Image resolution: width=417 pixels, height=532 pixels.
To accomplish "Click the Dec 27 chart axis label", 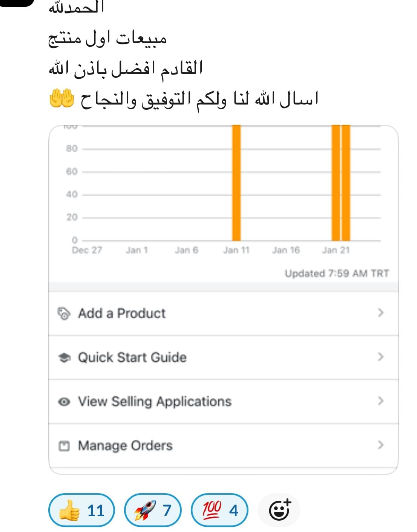I will (x=87, y=251).
